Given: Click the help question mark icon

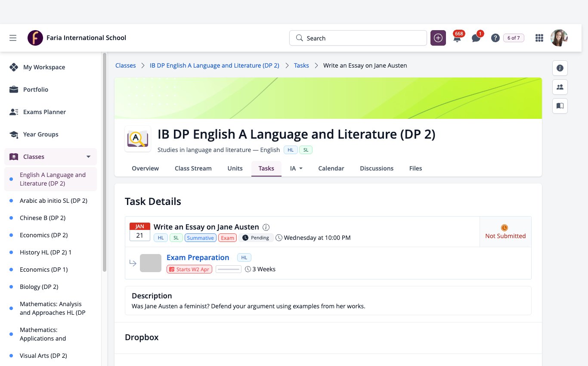Looking at the screenshot, I should click(495, 38).
